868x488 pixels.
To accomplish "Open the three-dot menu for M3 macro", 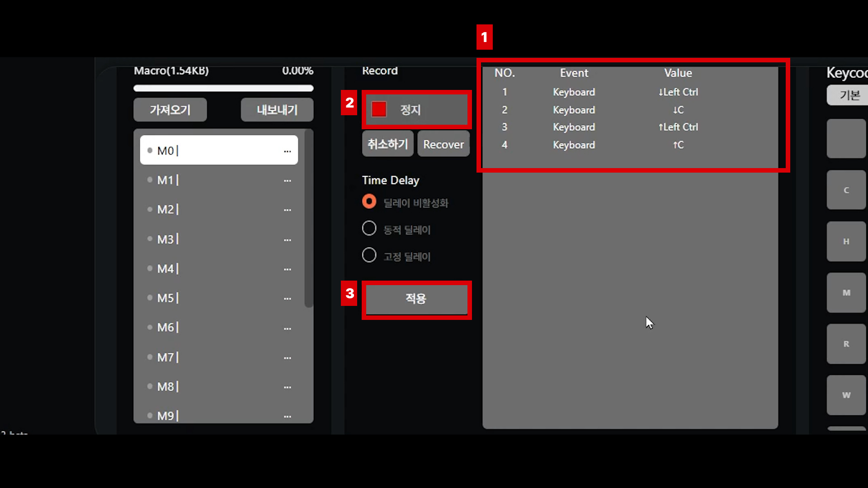I will pyautogui.click(x=288, y=239).
